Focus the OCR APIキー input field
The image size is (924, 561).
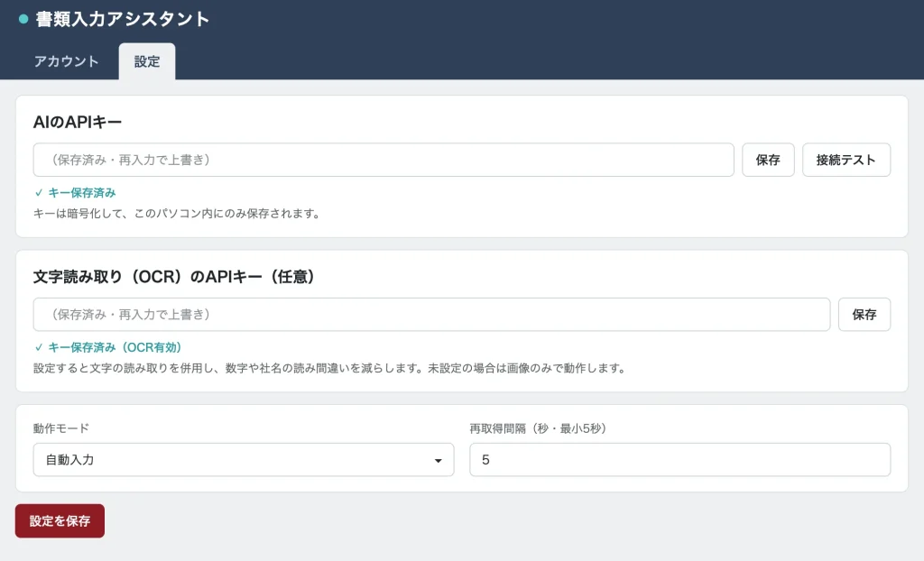[432, 314]
